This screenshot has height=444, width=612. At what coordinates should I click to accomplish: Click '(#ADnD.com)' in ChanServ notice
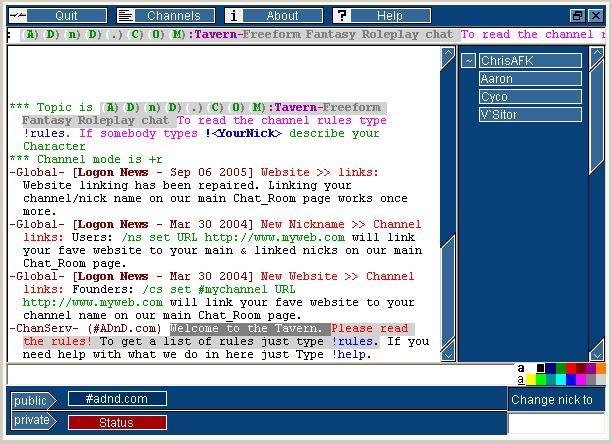pos(124,329)
